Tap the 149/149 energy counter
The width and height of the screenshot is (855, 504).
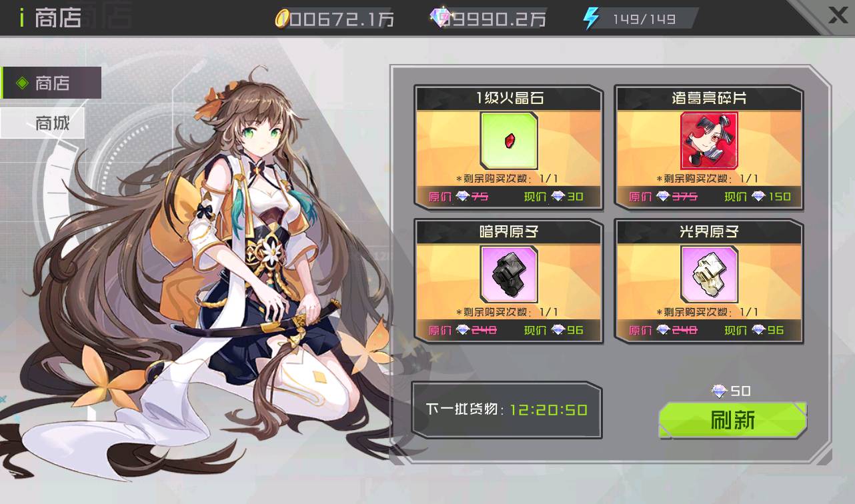click(644, 19)
